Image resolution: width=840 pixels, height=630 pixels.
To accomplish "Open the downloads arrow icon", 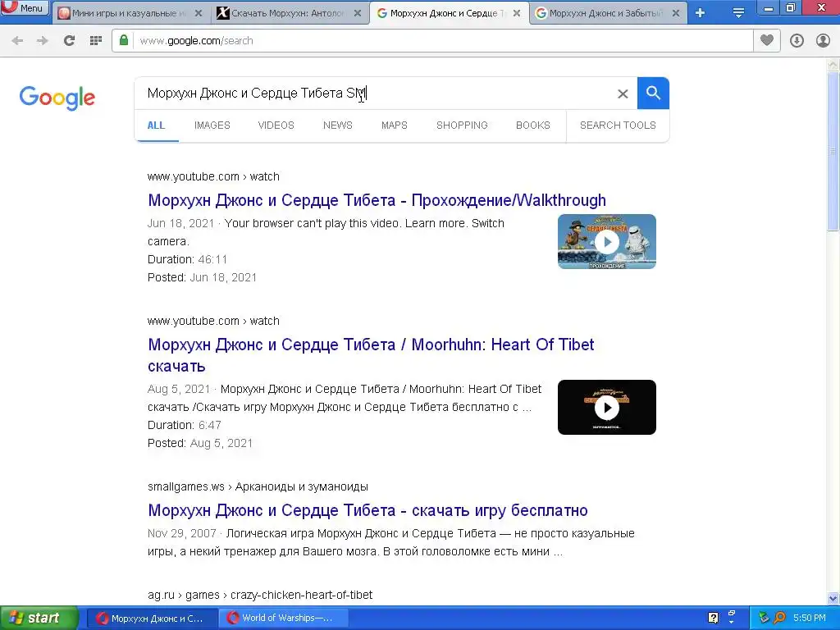I will coord(797,41).
